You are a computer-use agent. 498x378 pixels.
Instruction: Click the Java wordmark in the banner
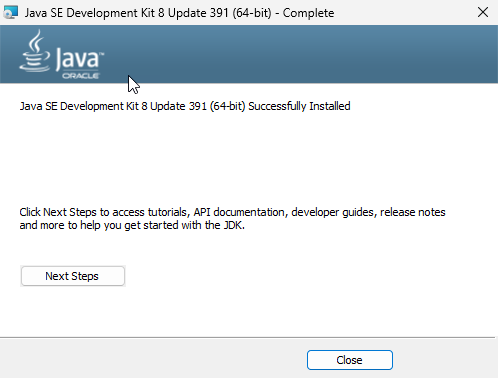point(79,59)
